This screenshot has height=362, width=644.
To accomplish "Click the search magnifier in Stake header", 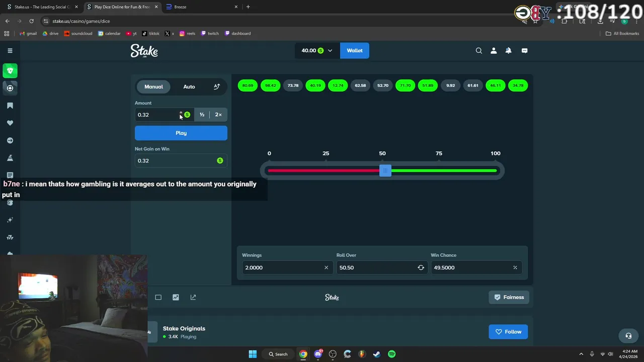I will pyautogui.click(x=479, y=50).
